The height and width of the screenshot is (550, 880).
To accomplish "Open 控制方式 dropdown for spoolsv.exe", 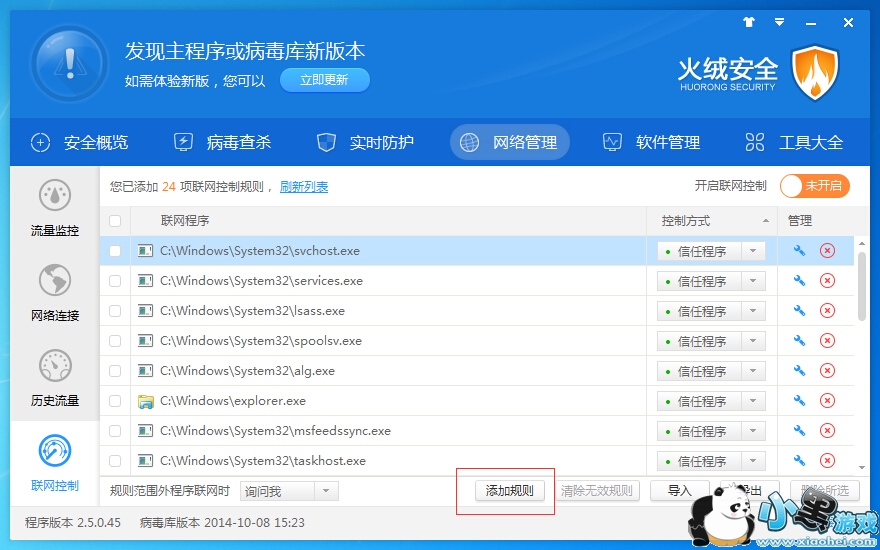I will (x=752, y=341).
